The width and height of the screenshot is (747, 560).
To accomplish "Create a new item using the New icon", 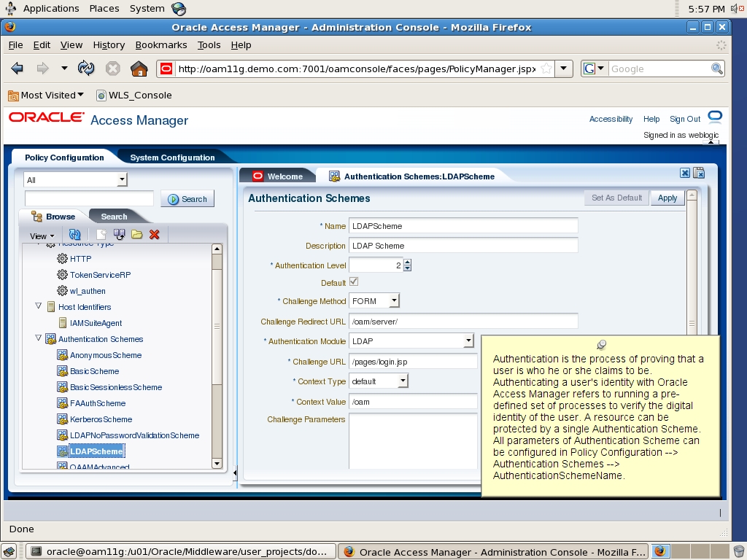I will click(x=101, y=235).
